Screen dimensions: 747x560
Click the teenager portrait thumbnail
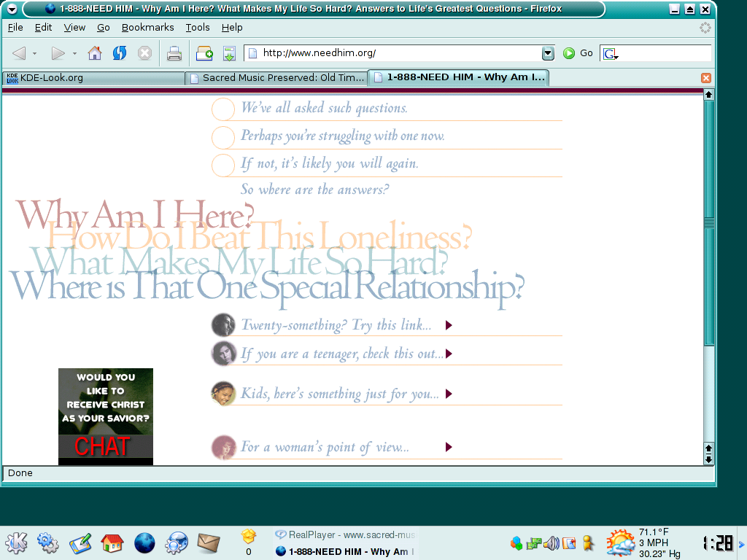(x=223, y=354)
